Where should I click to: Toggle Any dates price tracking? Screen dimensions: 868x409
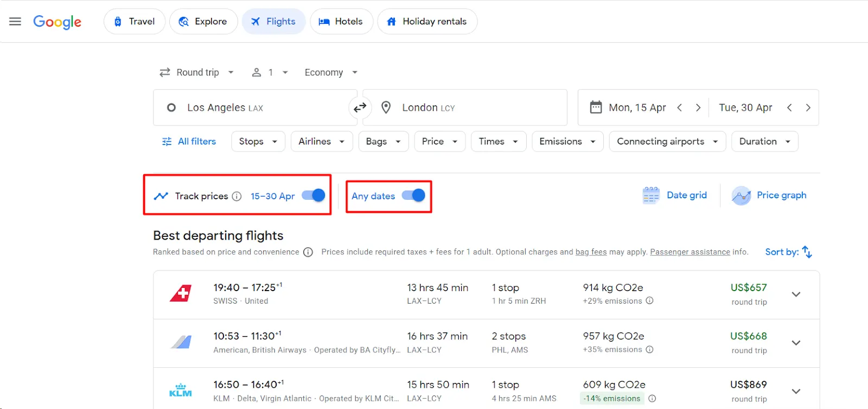click(x=413, y=196)
